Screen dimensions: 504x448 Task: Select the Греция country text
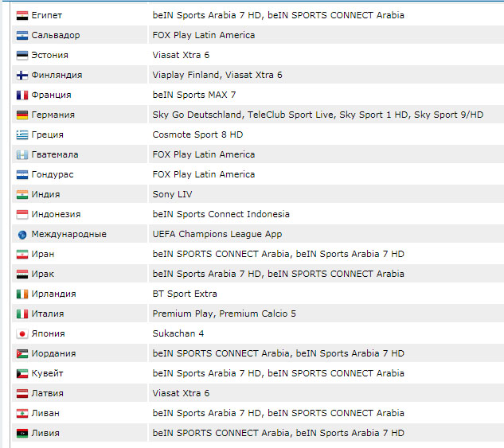[47, 135]
